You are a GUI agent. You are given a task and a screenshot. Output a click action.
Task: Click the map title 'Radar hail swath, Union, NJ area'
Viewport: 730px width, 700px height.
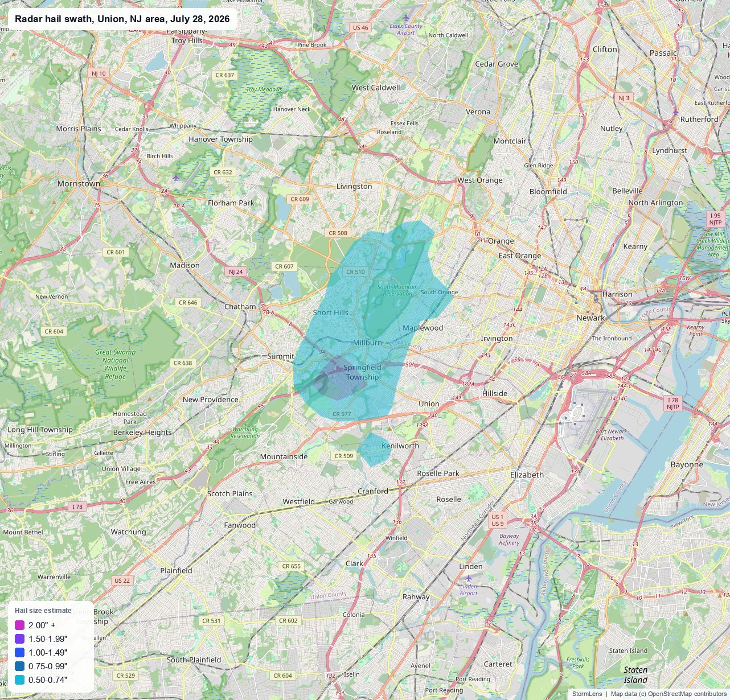(x=122, y=19)
